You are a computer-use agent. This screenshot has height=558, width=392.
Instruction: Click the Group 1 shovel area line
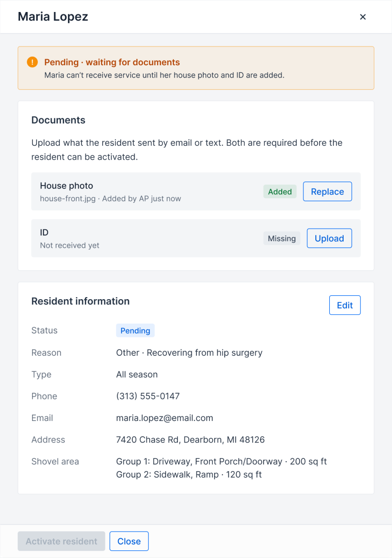221,461
